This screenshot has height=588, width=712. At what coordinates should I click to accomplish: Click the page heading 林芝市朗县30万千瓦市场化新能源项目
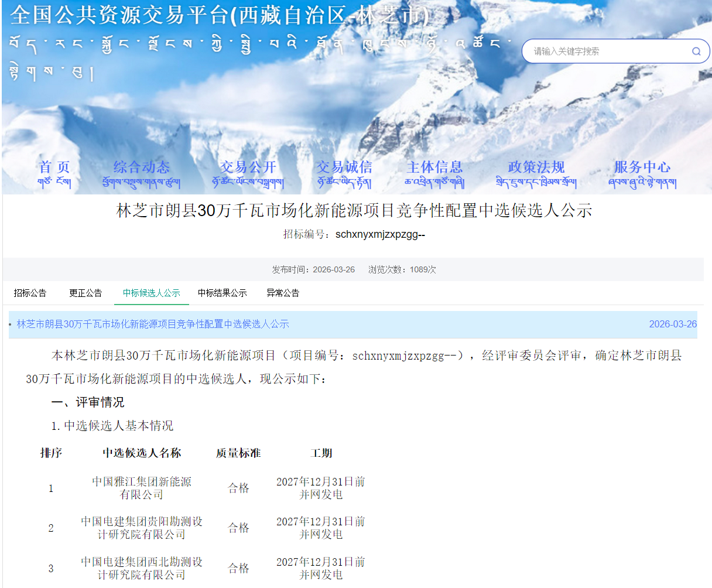click(354, 211)
